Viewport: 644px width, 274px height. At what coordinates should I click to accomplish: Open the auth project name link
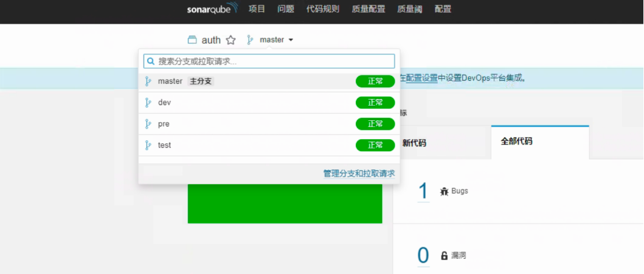(211, 40)
